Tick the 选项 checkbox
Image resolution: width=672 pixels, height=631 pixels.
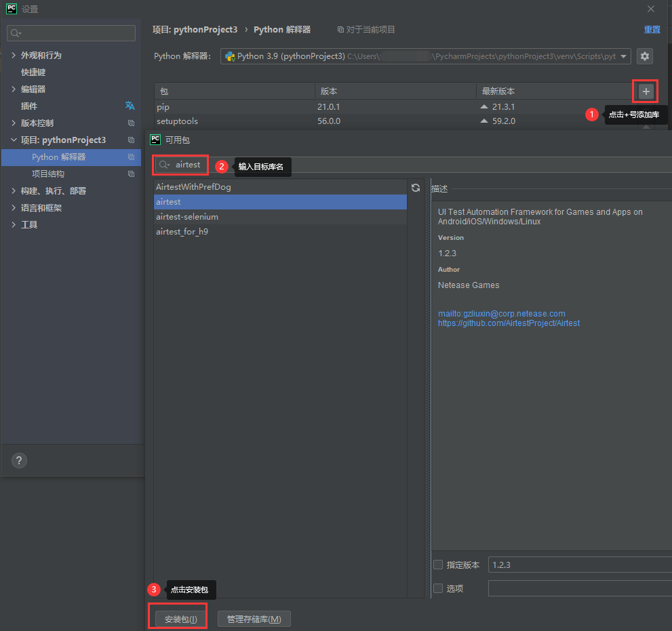[x=438, y=588]
